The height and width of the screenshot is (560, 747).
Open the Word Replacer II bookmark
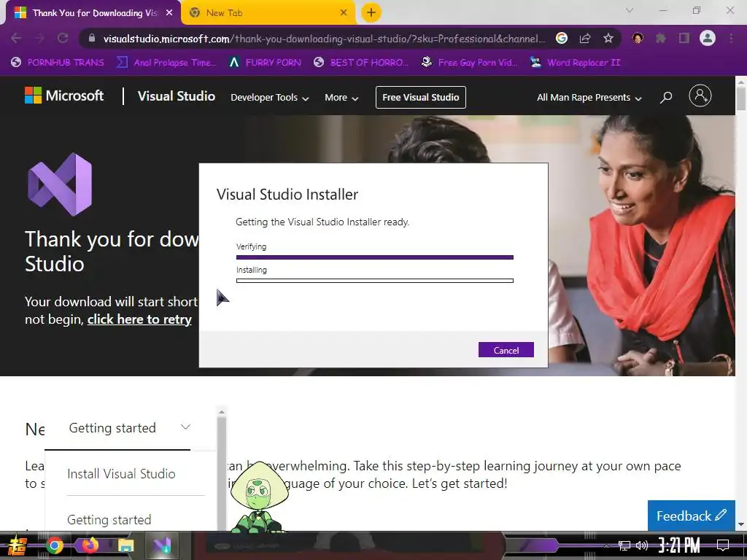click(x=575, y=63)
